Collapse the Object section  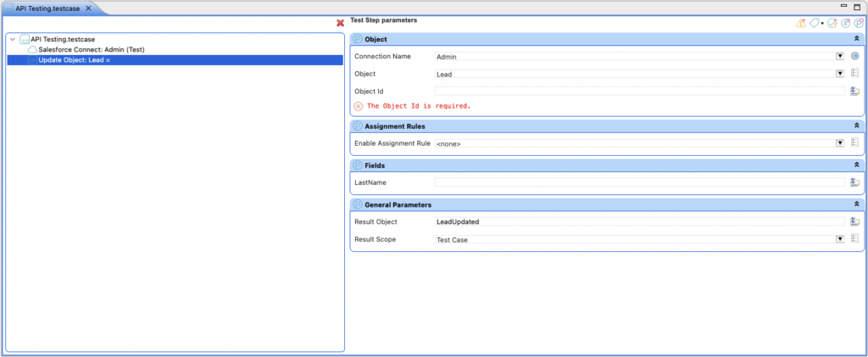pos(856,39)
